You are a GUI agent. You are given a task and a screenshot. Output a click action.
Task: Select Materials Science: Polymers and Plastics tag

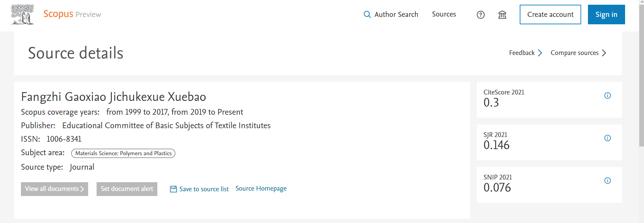pyautogui.click(x=123, y=154)
